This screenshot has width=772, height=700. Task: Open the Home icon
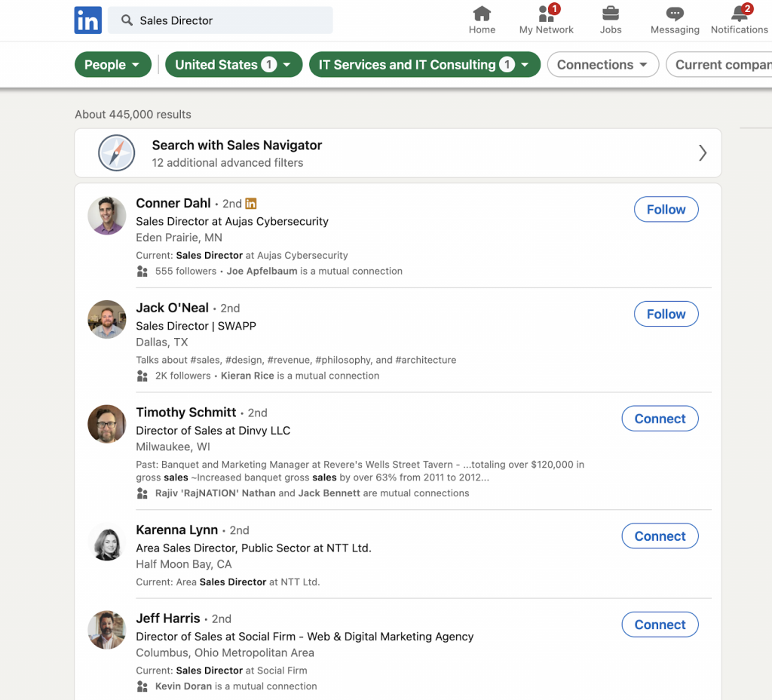482,14
